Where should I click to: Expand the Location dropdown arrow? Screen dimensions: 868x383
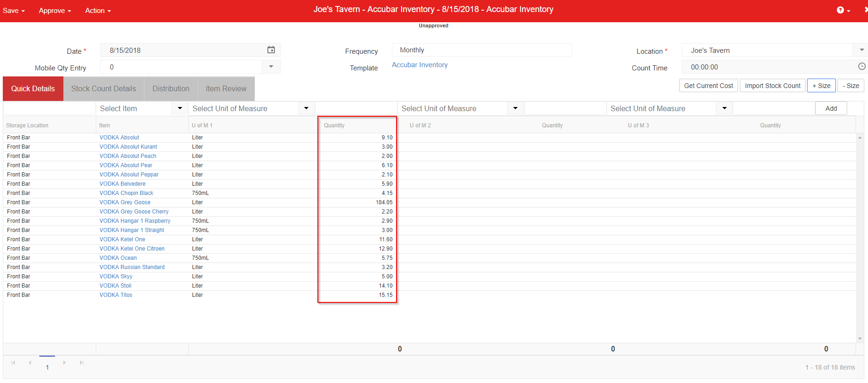tap(861, 50)
